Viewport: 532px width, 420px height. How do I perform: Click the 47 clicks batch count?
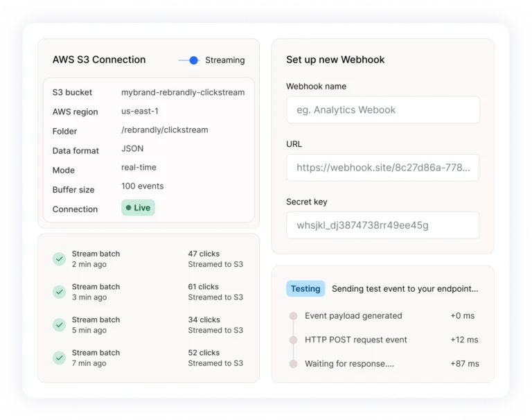[x=204, y=254]
